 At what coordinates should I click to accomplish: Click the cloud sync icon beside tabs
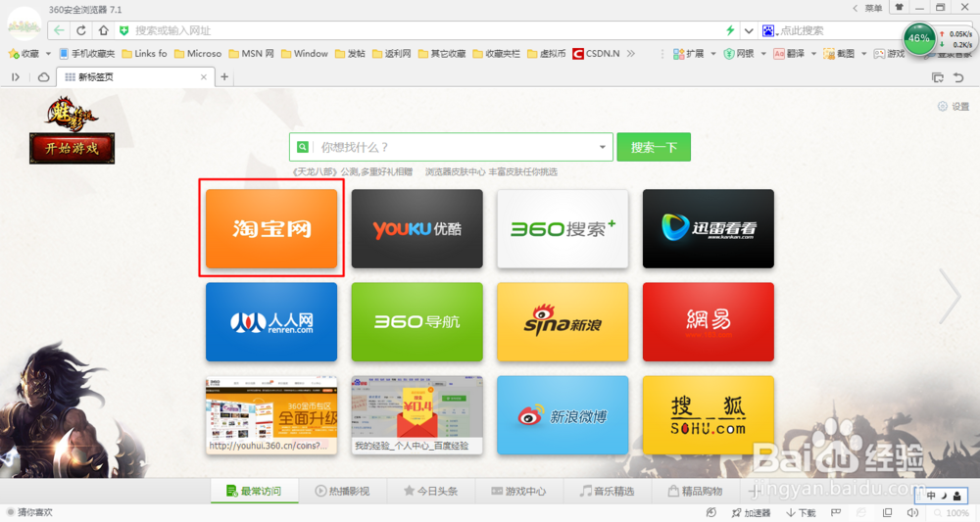pos(44,77)
